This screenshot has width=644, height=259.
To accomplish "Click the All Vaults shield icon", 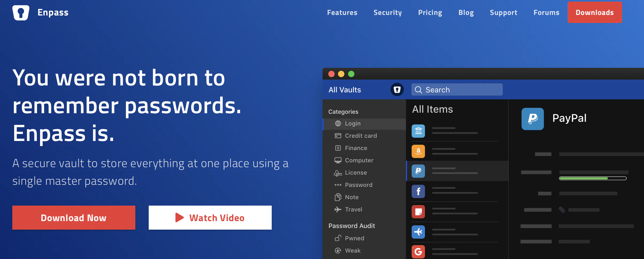I will click(397, 89).
